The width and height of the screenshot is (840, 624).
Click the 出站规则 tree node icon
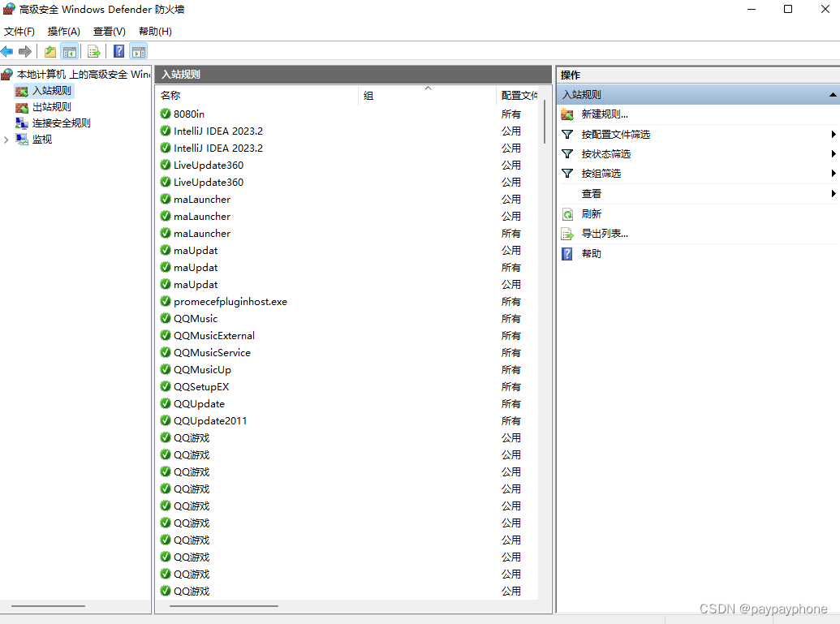21,107
